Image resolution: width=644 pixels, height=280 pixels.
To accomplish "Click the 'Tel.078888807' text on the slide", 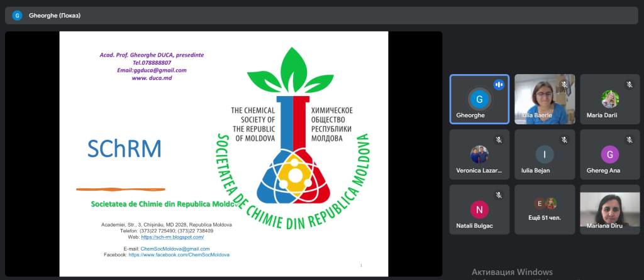I will [152, 63].
